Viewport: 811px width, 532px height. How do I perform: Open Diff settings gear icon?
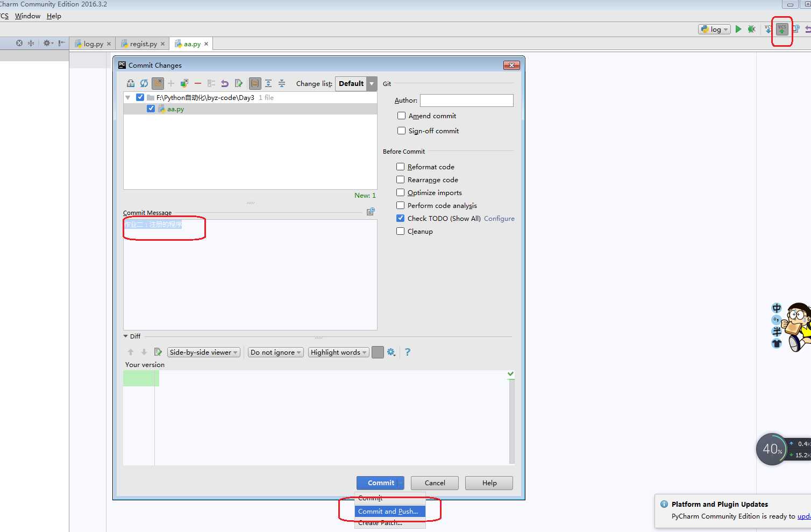391,352
